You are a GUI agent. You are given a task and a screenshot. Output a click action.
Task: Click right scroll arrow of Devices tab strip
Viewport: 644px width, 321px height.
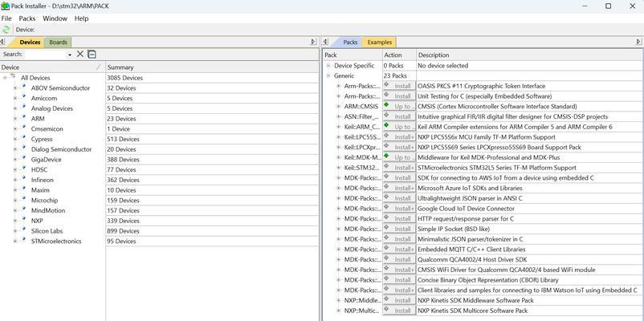313,42
